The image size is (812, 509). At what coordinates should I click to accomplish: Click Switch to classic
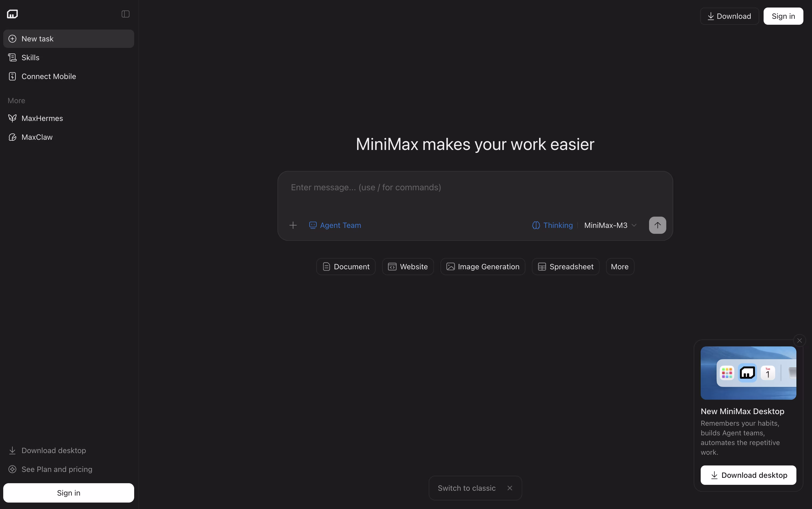466,488
